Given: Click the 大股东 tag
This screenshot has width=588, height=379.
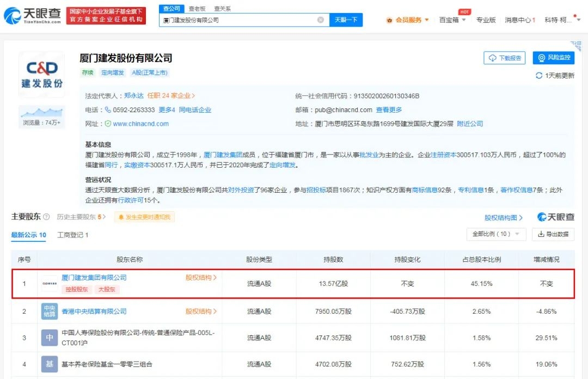Looking at the screenshot, I should click(x=107, y=289).
